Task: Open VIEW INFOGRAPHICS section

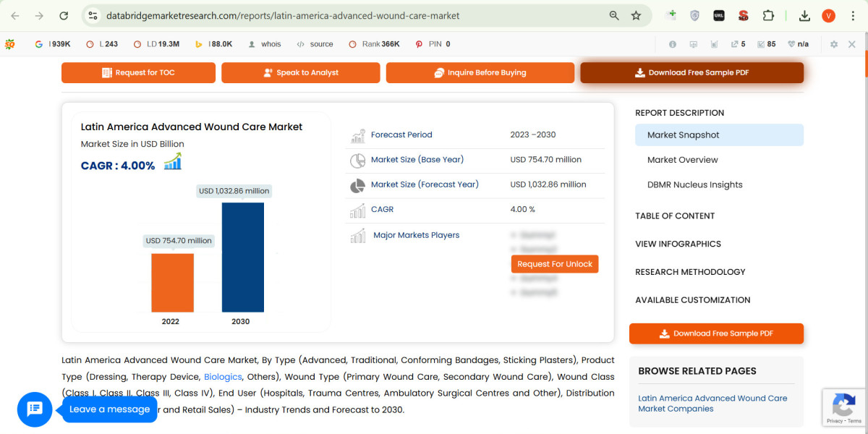Action: click(x=678, y=244)
